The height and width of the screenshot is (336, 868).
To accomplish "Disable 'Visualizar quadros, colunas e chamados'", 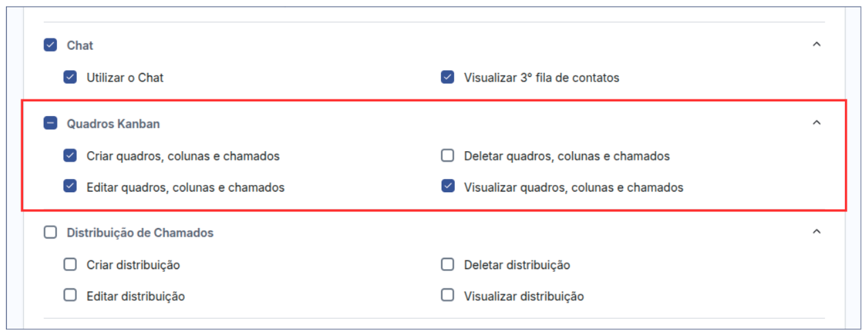I will click(x=448, y=187).
